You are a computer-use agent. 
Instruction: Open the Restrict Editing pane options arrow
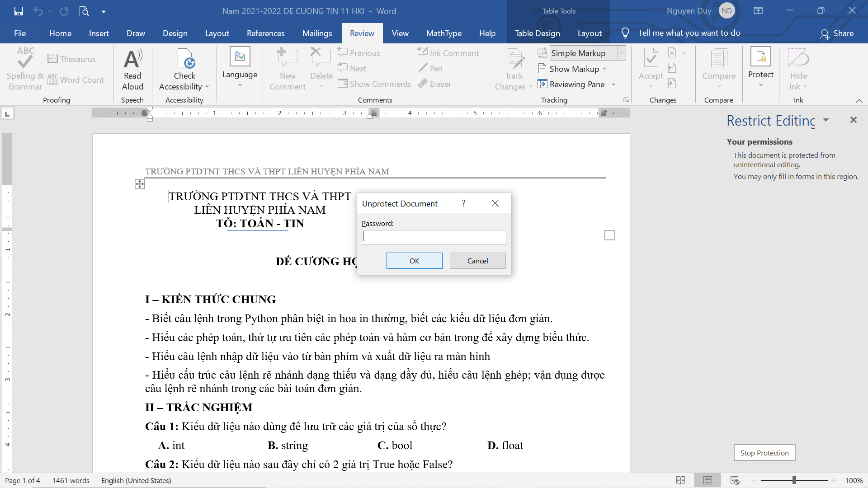tap(826, 120)
